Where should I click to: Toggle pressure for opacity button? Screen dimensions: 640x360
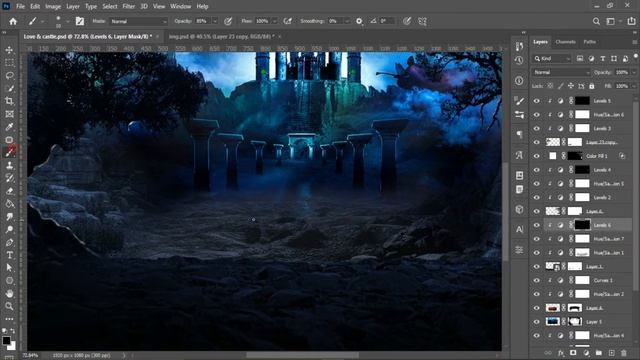[228, 21]
